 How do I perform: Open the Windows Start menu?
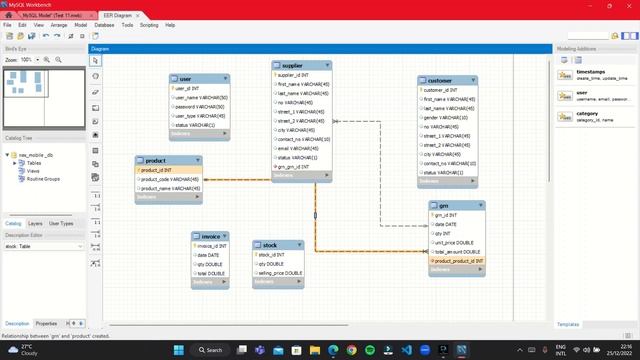pos(179,350)
